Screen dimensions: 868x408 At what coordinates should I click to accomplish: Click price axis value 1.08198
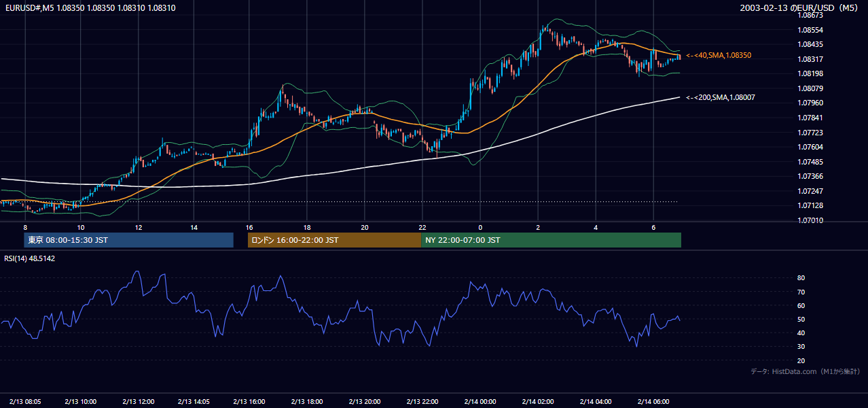tap(810, 73)
